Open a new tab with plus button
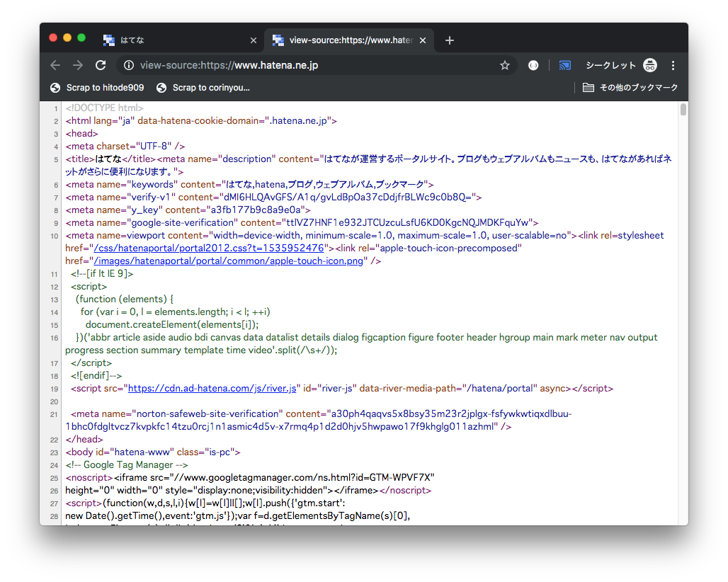Image resolution: width=728 pixels, height=582 pixels. point(449,40)
